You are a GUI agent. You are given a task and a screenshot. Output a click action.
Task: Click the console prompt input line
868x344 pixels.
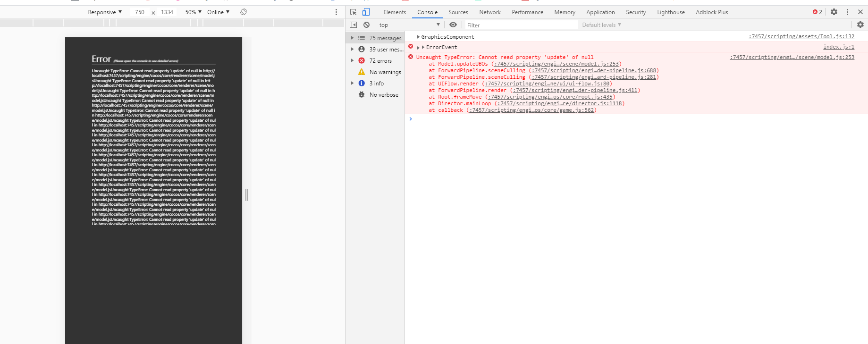click(637, 119)
